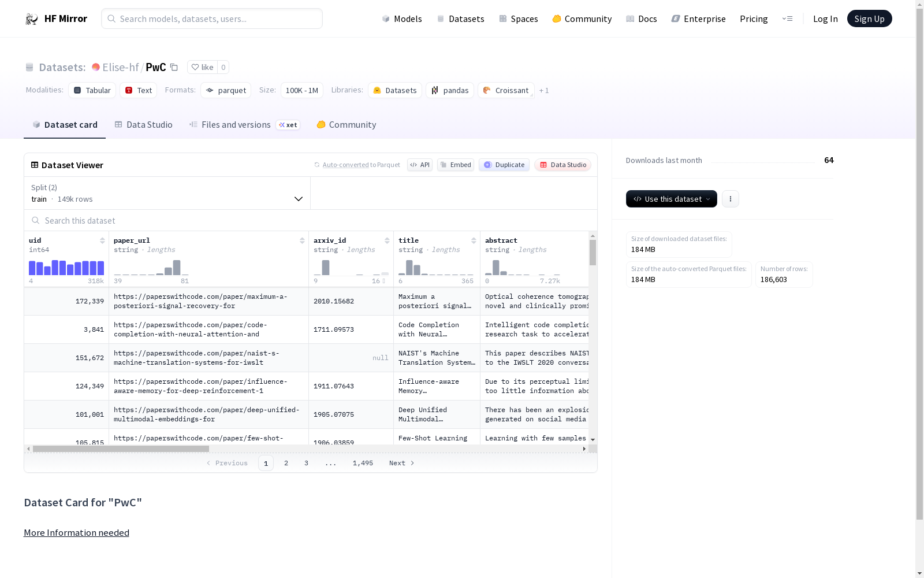The height and width of the screenshot is (578, 924).
Task: Click the More Information needed link
Action: (76, 532)
